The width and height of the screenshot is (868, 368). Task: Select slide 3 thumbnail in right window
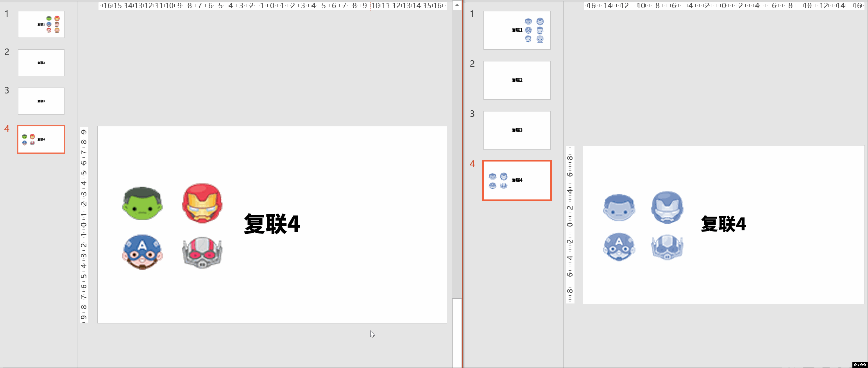[517, 130]
